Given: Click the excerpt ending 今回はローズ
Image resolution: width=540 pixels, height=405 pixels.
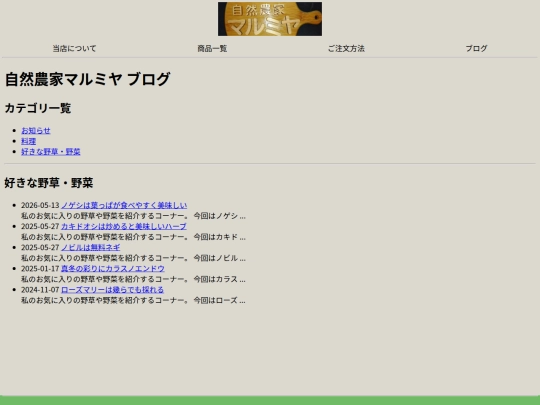Looking at the screenshot, I should click(133, 300).
